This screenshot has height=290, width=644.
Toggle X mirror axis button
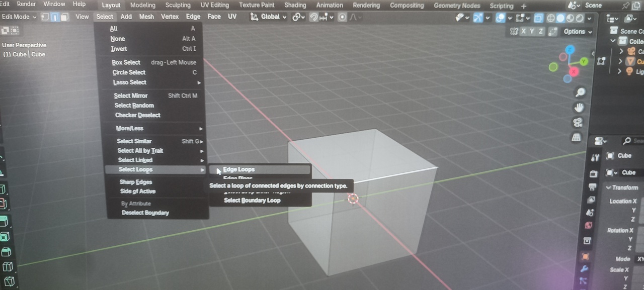(523, 31)
